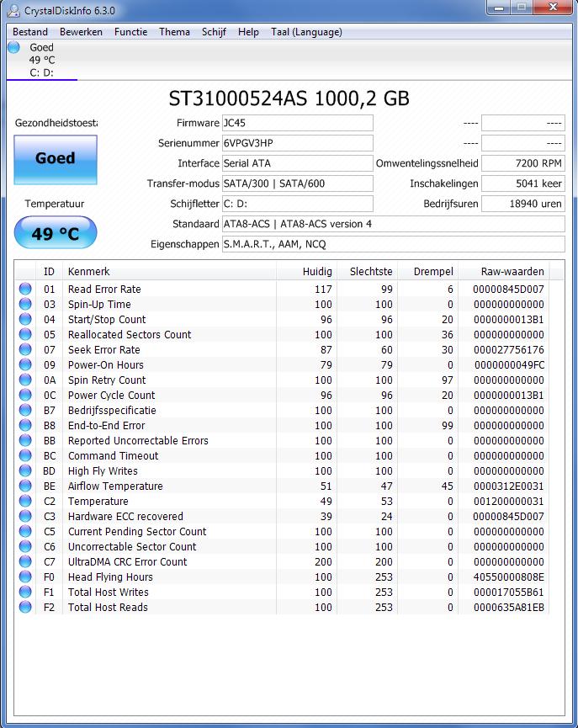578x728 pixels.
Task: Click the Raw-waarden column header
Action: pos(504,271)
